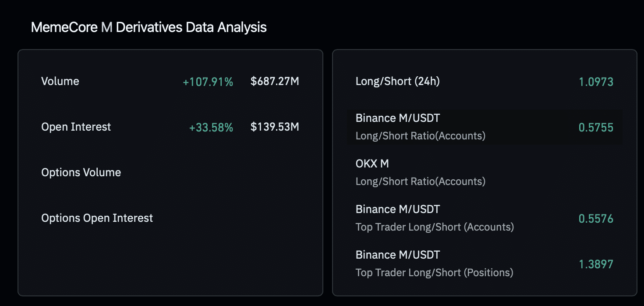
Task: Click the Long/Short Ratio(Accounts) subtitle under OKX M
Action: 420,181
